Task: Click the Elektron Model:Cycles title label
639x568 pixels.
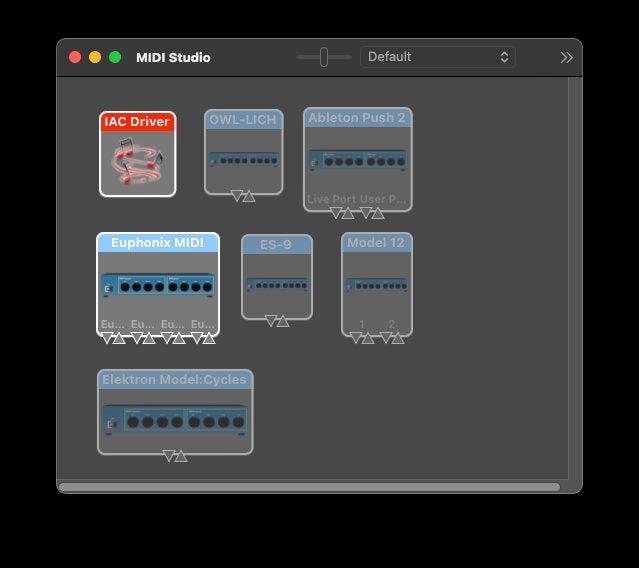Action: point(174,379)
